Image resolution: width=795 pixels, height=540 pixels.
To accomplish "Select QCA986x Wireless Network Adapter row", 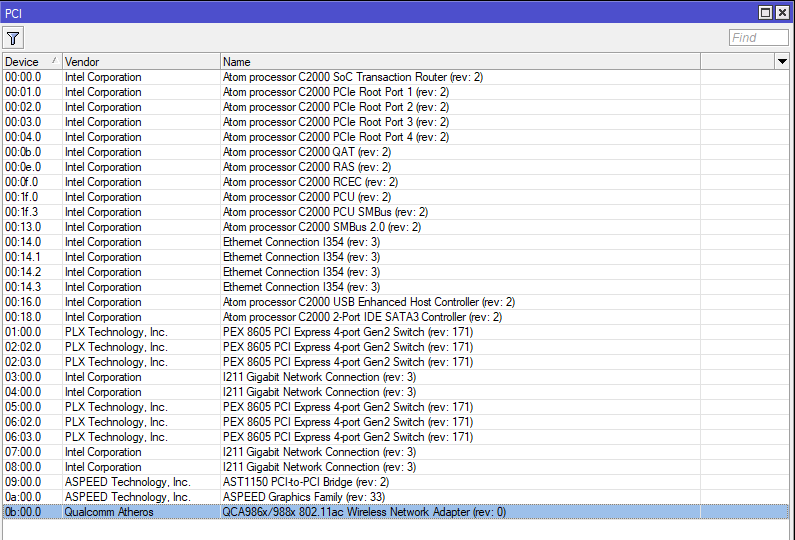I will (x=395, y=512).
